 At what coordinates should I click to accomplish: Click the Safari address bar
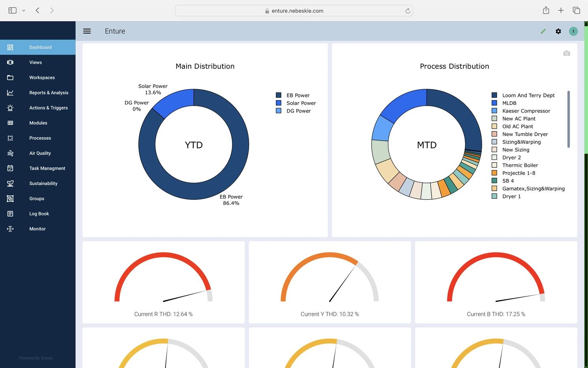(294, 11)
